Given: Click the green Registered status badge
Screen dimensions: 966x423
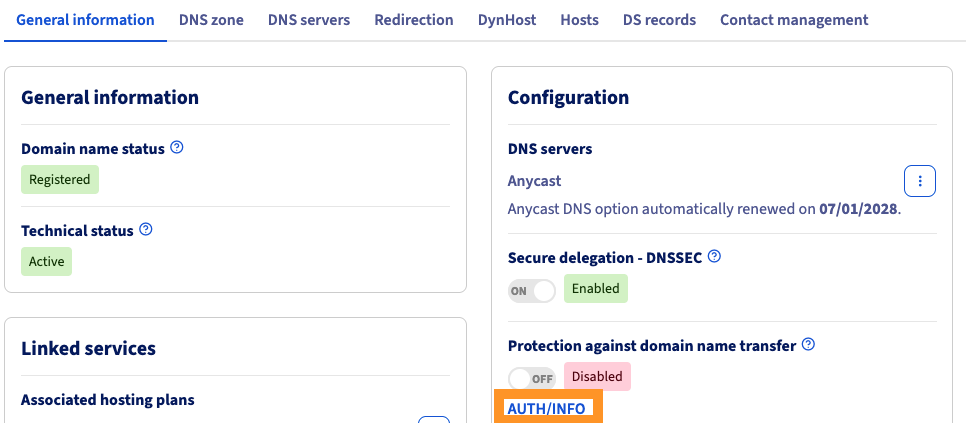Looking at the screenshot, I should (60, 180).
